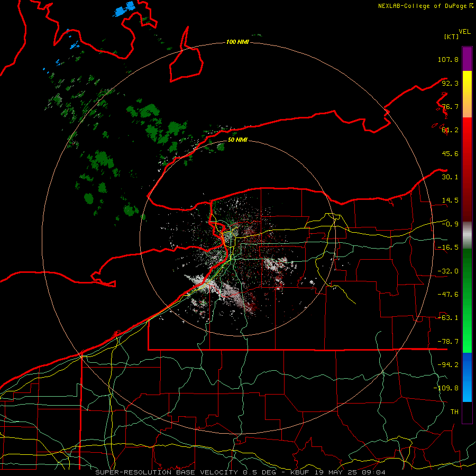Click the purple segment of the color bar
The height and width of the screenshot is (476, 476).
(x=467, y=59)
